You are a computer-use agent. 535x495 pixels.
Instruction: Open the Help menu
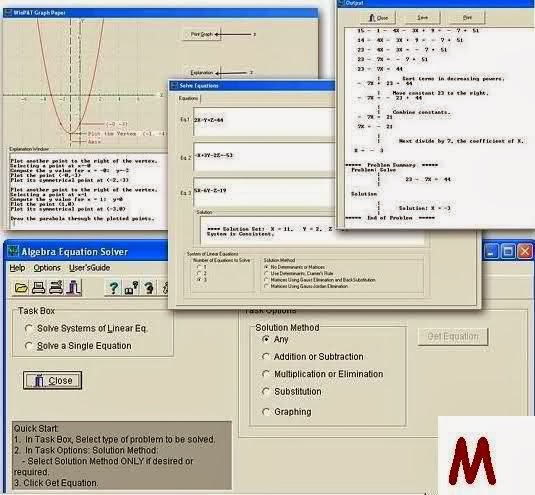click(17, 268)
